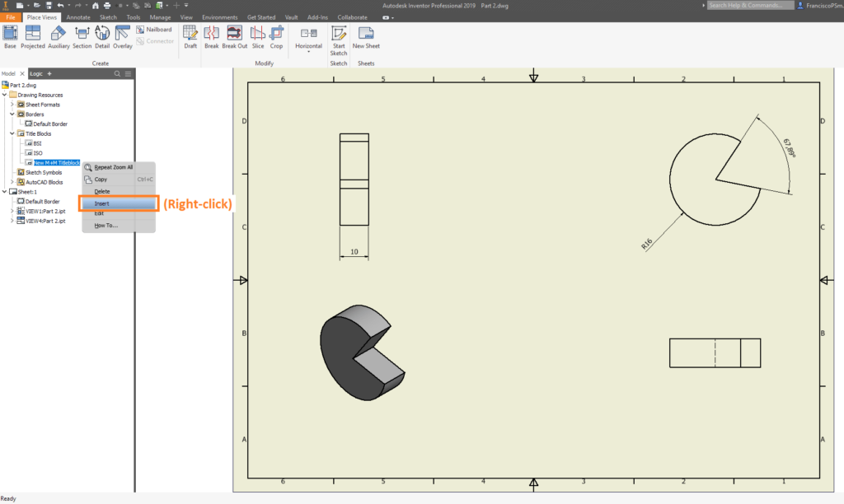Click the Nailboard tool

click(x=154, y=30)
